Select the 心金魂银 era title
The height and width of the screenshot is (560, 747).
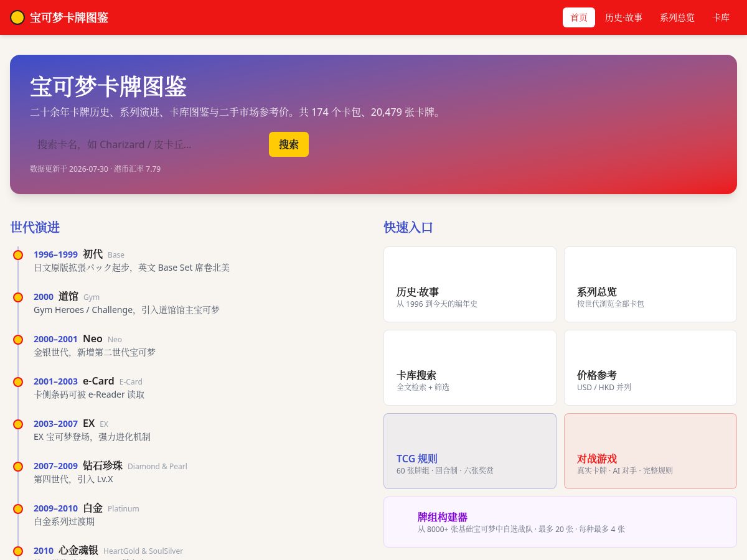click(78, 550)
